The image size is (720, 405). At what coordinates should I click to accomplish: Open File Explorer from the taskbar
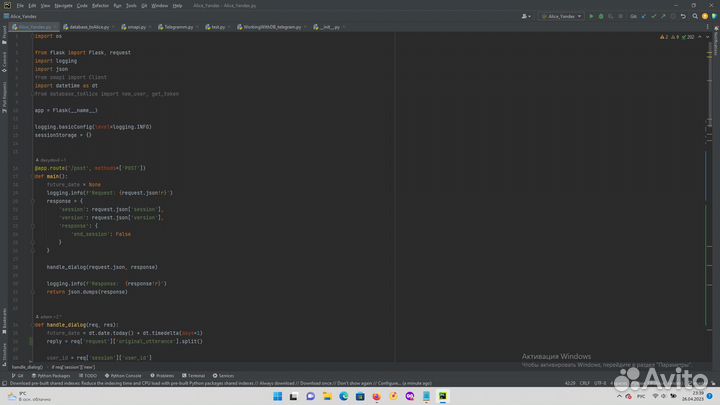tap(327, 396)
